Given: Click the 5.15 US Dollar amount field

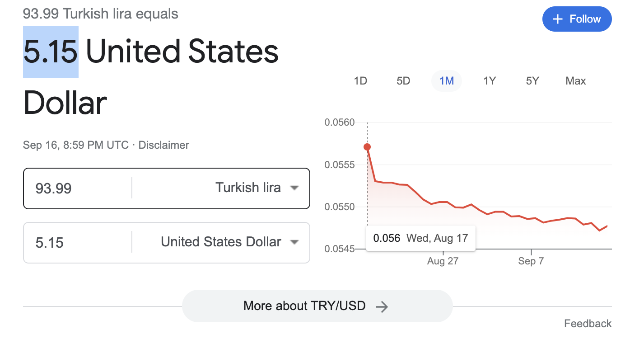Looking at the screenshot, I should tap(77, 243).
